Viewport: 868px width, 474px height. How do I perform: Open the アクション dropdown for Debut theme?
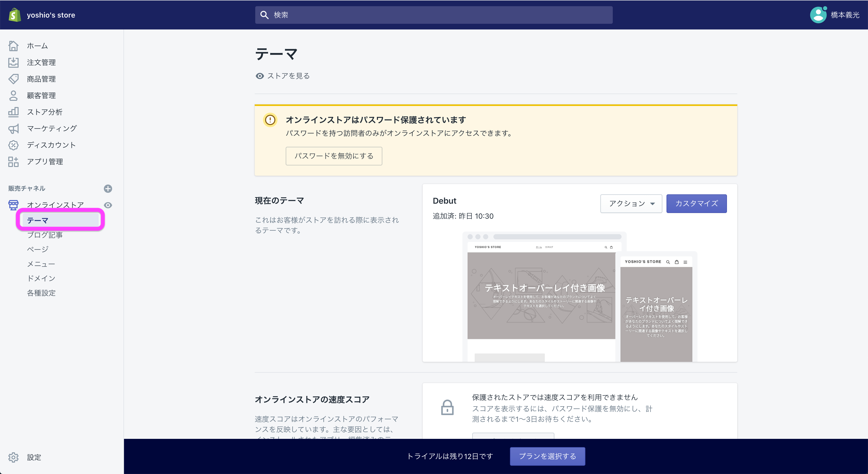[631, 204]
